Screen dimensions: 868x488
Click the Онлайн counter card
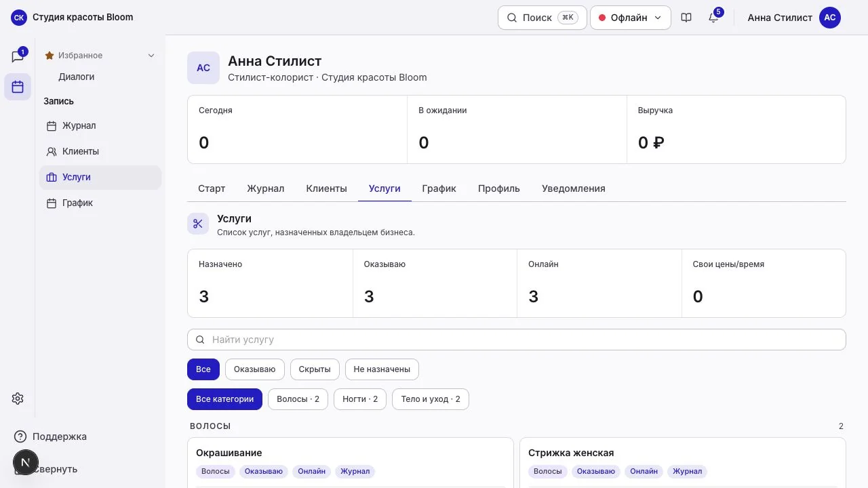pyautogui.click(x=599, y=283)
